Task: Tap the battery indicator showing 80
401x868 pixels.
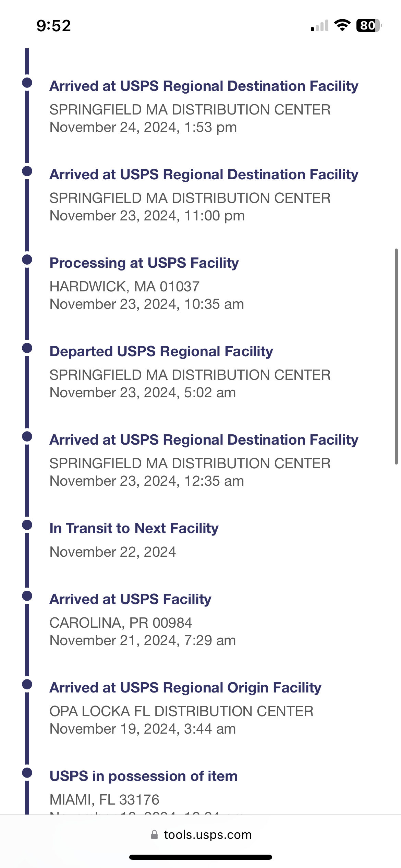Action: pyautogui.click(x=369, y=25)
